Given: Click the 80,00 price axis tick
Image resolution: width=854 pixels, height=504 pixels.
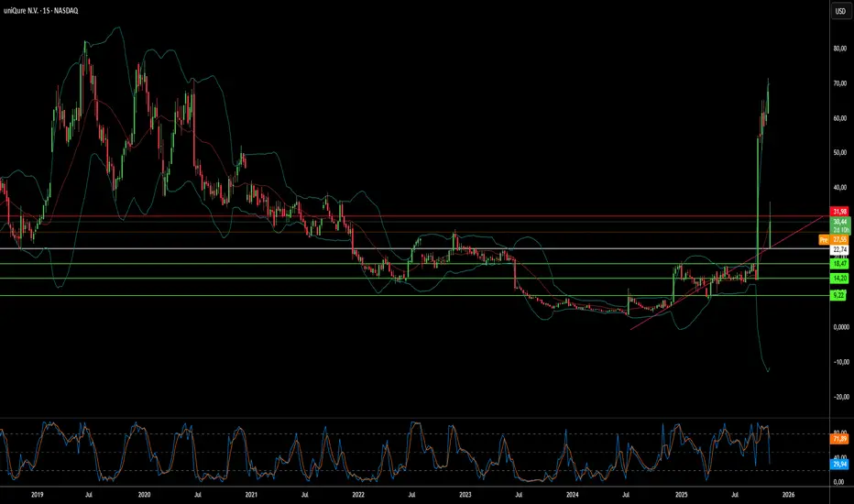Looking at the screenshot, I should tap(840, 49).
